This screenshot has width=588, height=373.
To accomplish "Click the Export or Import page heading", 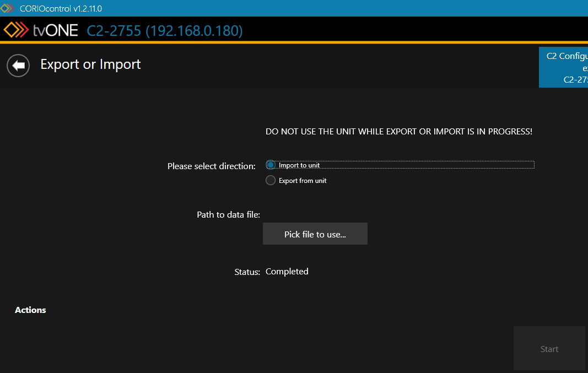I will click(90, 64).
